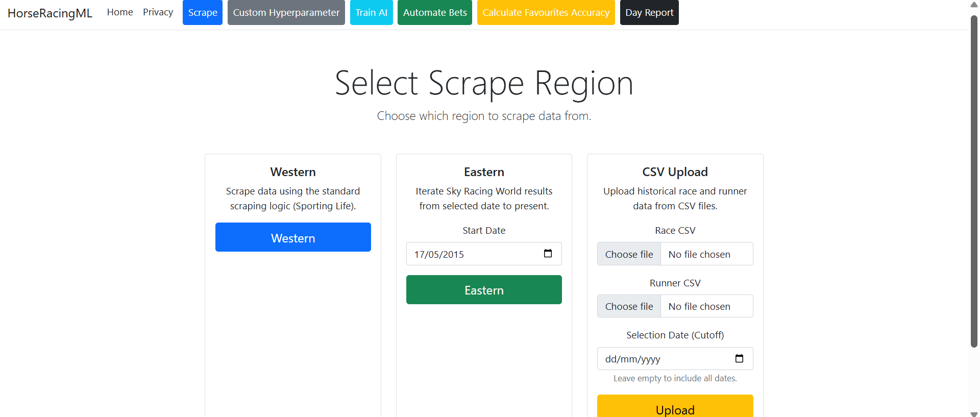Open the Privacy page
Image resolution: width=980 pixels, height=417 pixels.
(x=158, y=12)
